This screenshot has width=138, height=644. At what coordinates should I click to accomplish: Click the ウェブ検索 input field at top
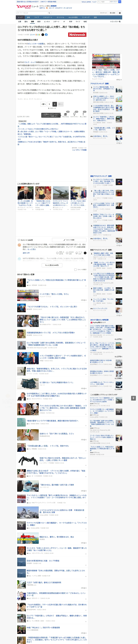tap(103, 2)
